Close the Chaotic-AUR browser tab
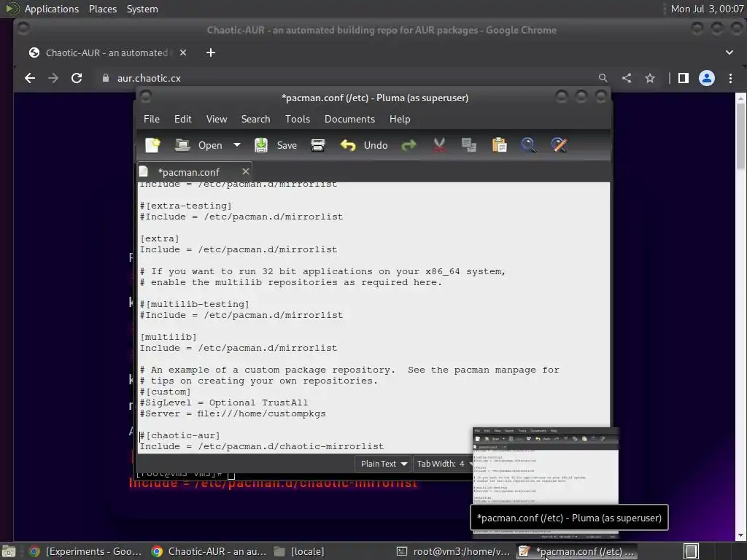This screenshot has height=560, width=747. 183,52
